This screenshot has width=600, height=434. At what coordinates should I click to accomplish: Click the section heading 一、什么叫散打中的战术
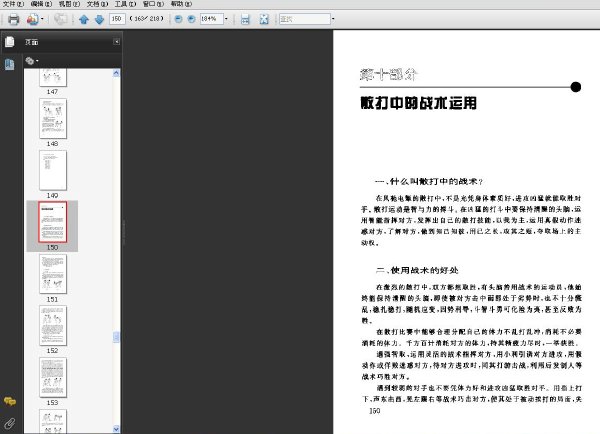(x=429, y=181)
